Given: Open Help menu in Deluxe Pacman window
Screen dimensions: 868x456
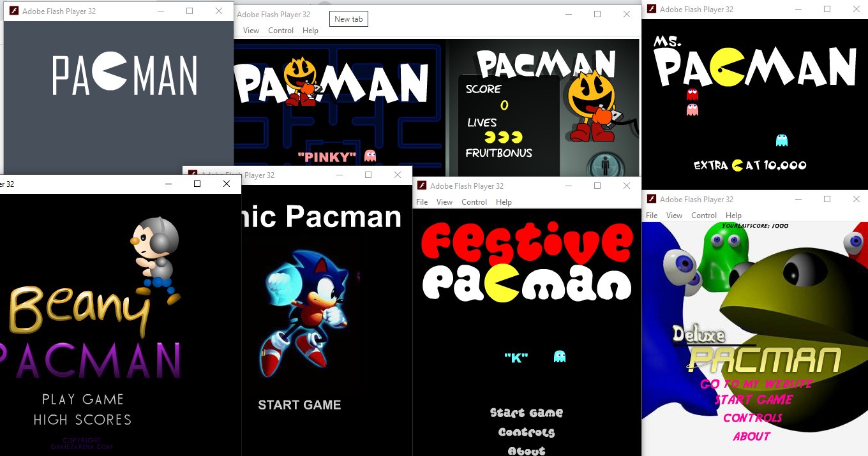Looking at the screenshot, I should click(733, 216).
